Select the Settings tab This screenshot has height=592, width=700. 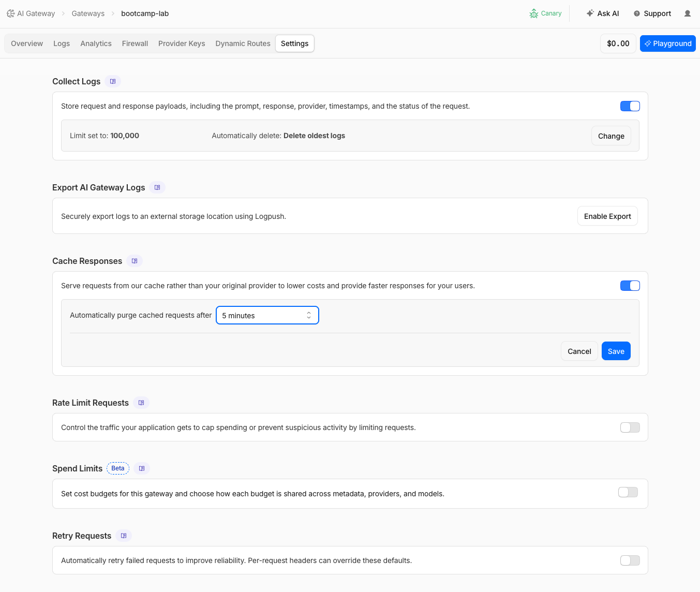pos(295,43)
